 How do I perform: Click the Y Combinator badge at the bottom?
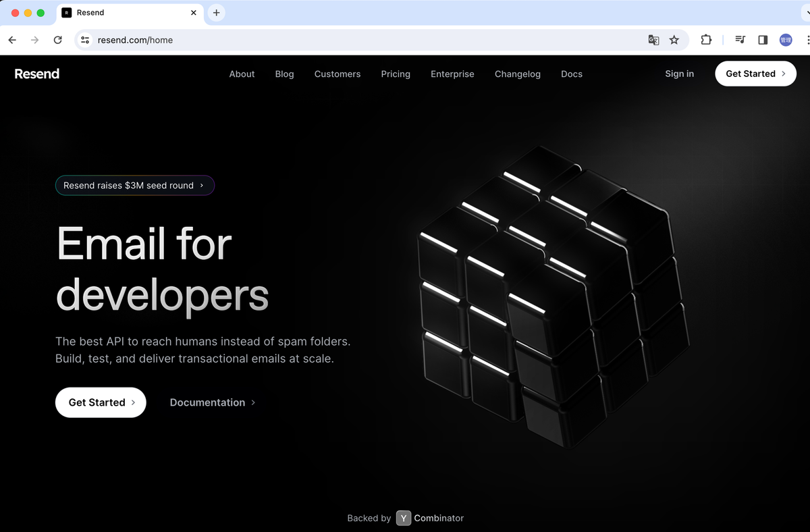[x=404, y=518]
